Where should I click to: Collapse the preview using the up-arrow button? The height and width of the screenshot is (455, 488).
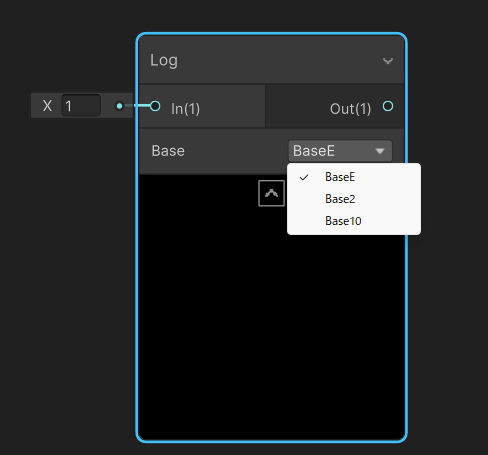coord(271,193)
